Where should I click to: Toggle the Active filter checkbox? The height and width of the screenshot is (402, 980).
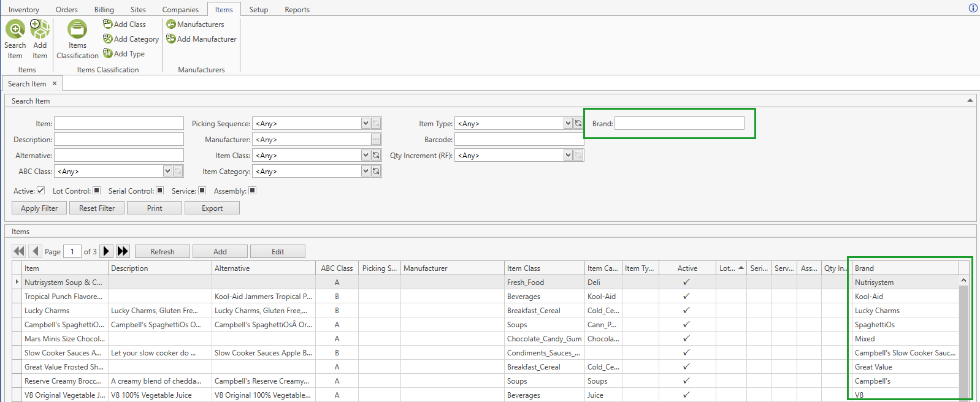tap(40, 191)
